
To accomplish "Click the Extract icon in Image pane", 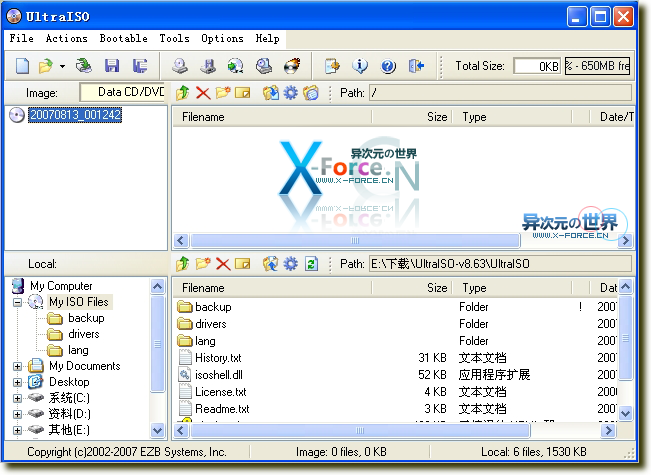I will click(x=271, y=92).
